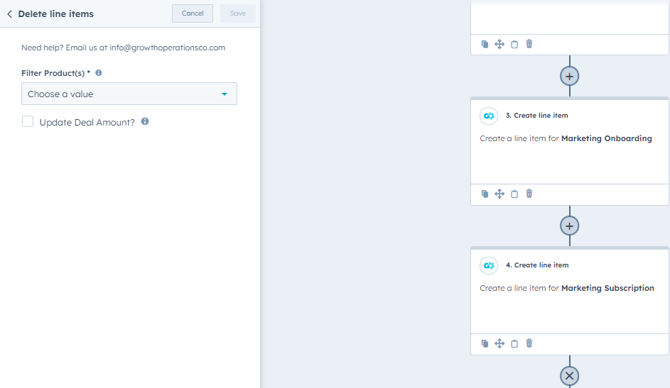Delete Marketing Subscription step using trash icon

pyautogui.click(x=529, y=343)
